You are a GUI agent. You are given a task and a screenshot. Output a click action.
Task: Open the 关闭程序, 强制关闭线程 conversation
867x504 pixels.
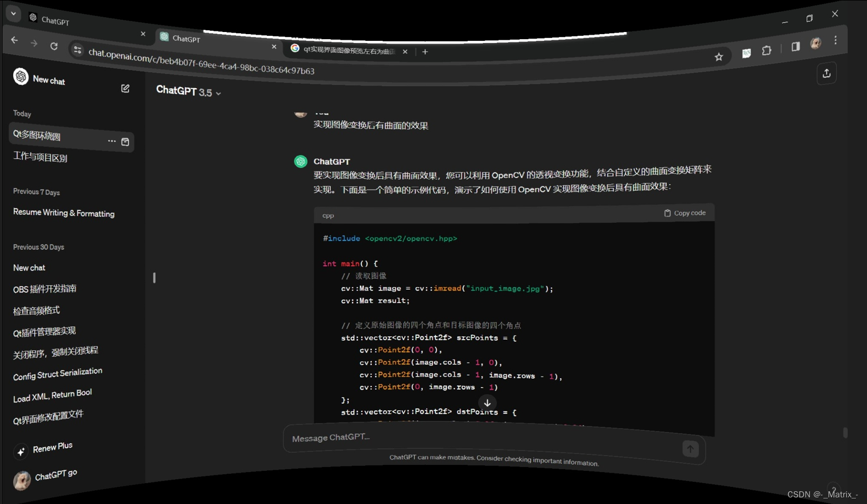(56, 352)
